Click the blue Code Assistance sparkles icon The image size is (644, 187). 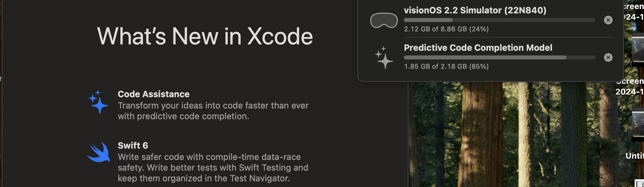click(98, 102)
